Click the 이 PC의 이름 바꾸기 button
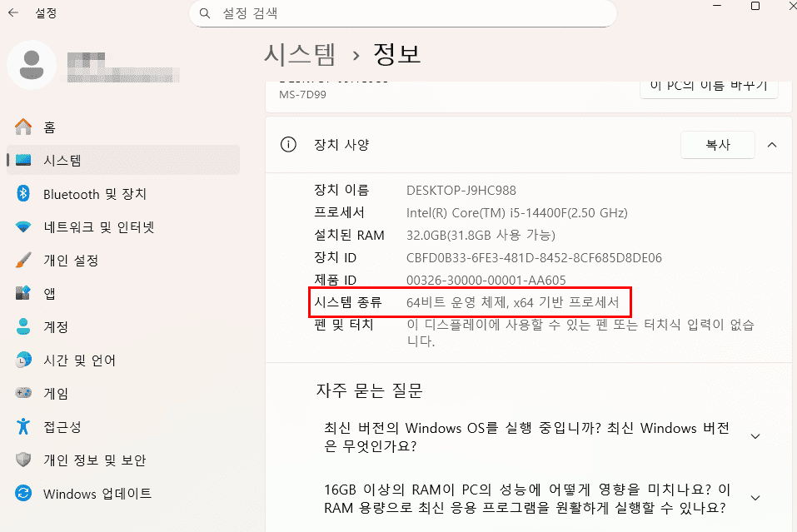The height and width of the screenshot is (532, 797). pos(709,84)
